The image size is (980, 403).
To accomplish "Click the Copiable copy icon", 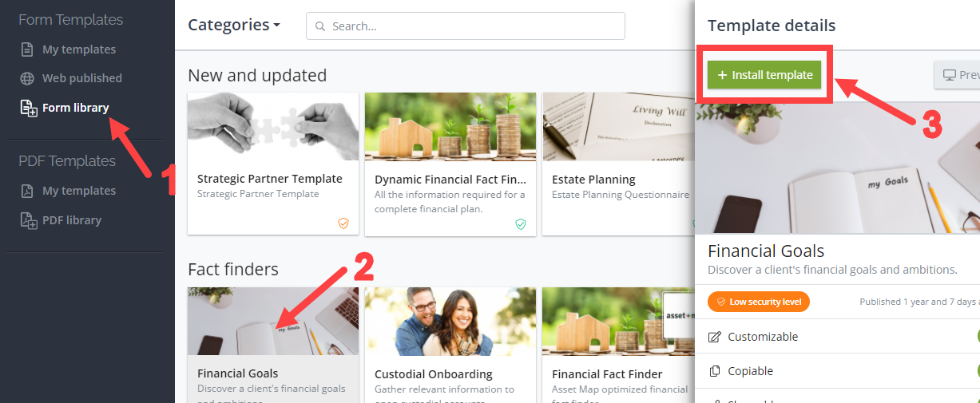I will point(715,371).
